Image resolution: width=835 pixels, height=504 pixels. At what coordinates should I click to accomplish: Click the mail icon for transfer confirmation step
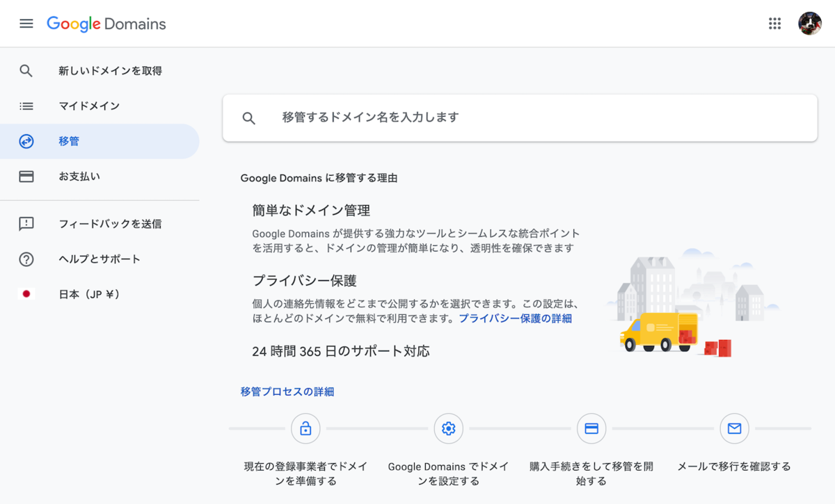pyautogui.click(x=734, y=428)
